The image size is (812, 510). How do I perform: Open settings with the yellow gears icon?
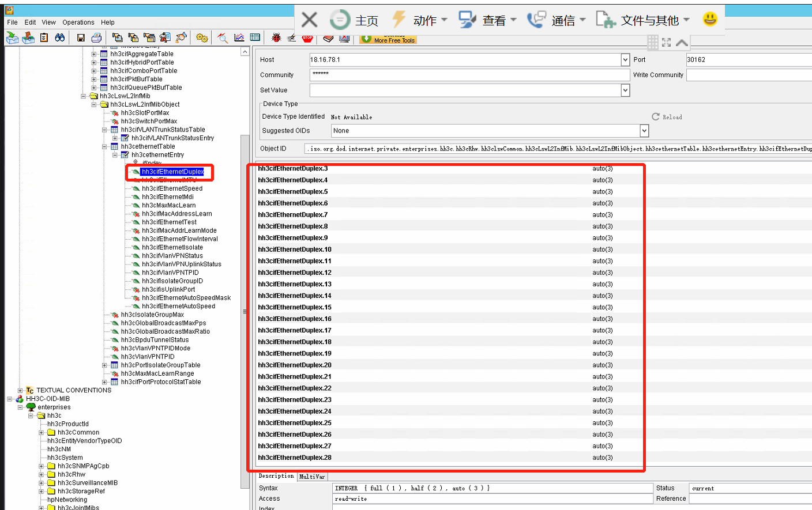click(201, 37)
